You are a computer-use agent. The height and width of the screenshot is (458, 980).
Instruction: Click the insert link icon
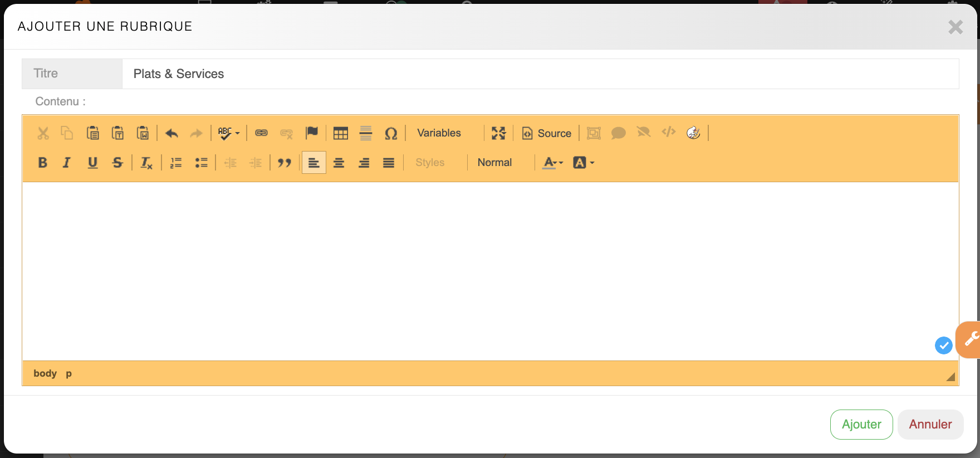tap(261, 133)
